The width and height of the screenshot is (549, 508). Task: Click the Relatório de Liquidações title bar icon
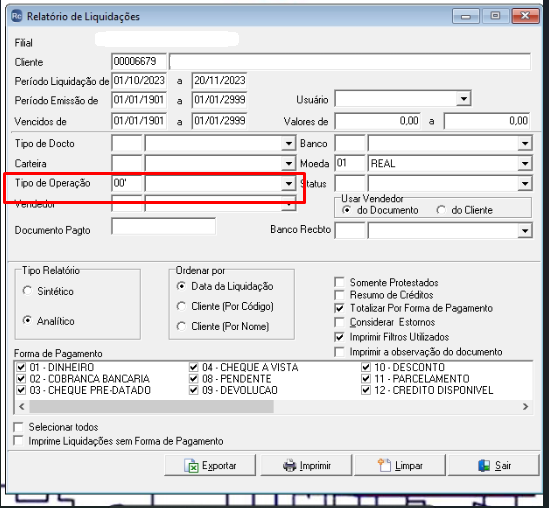point(16,16)
